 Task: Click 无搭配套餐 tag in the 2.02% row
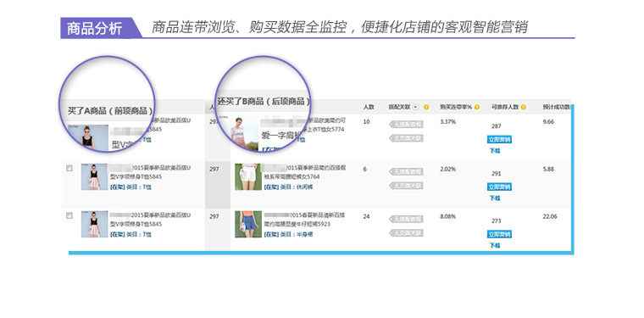click(407, 171)
